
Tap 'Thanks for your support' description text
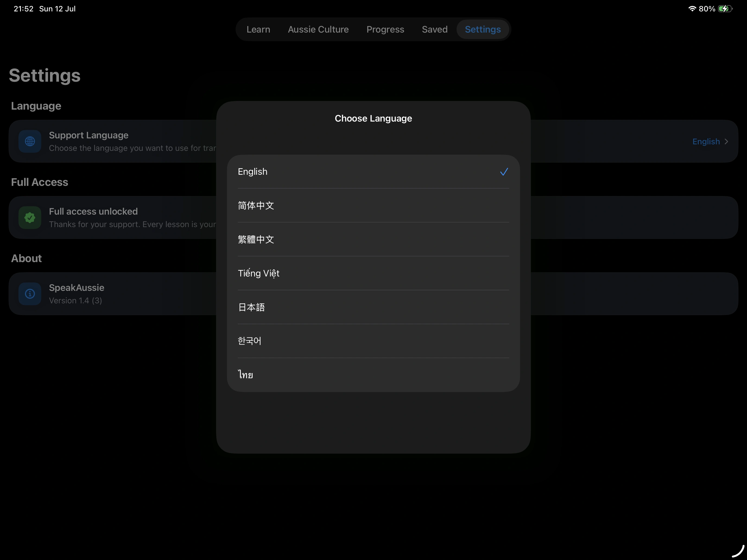coord(132,224)
